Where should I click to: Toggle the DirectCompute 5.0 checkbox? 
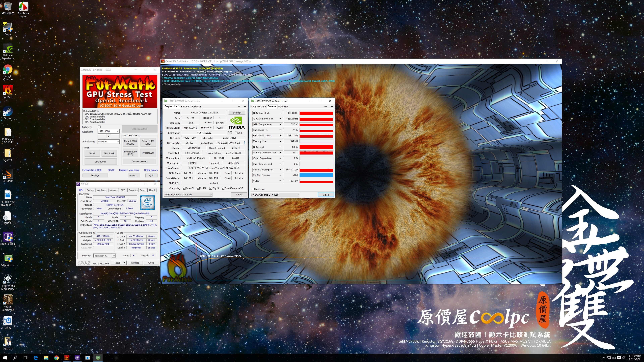(223, 188)
